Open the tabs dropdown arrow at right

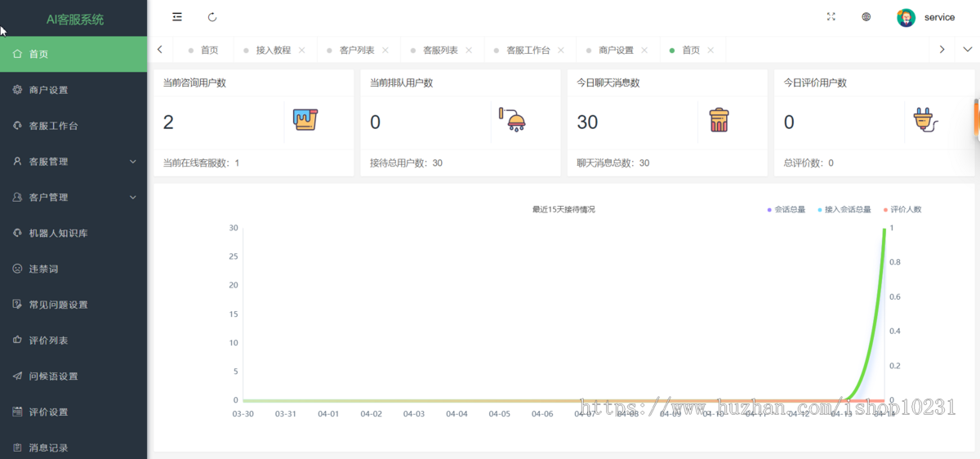tap(968, 50)
